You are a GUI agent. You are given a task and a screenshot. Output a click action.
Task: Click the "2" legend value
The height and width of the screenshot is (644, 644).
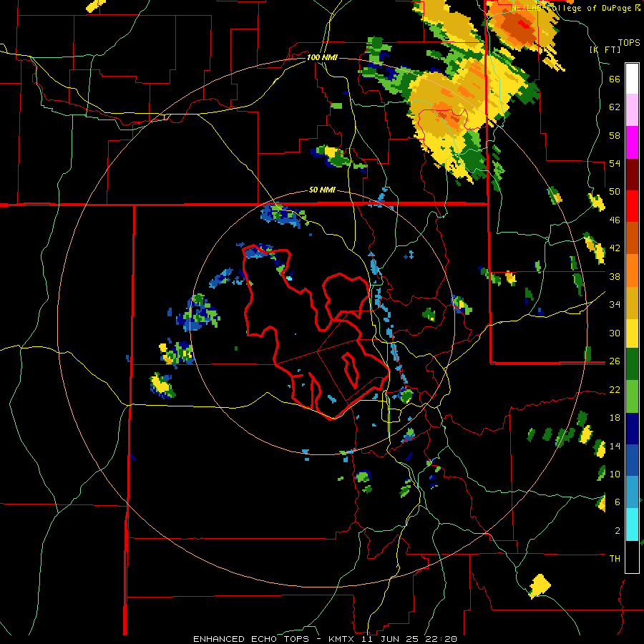point(618,531)
